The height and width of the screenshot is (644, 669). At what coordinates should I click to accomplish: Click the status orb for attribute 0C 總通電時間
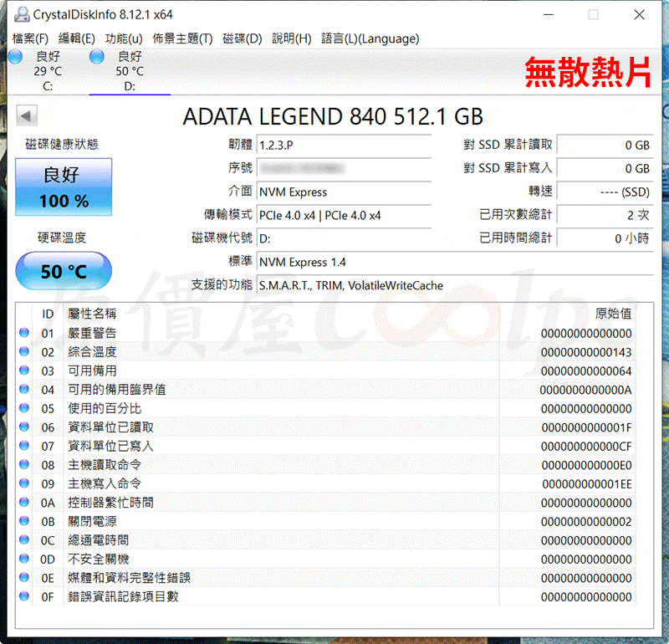(x=24, y=539)
